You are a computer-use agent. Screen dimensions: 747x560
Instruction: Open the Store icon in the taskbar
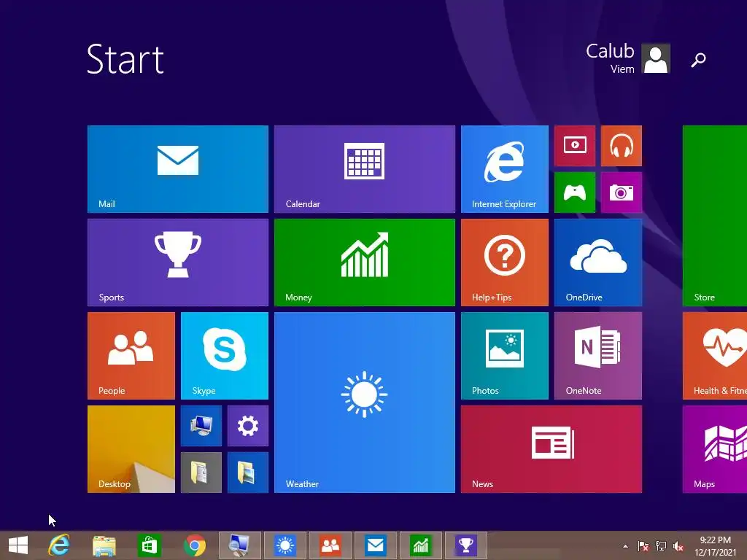point(149,545)
